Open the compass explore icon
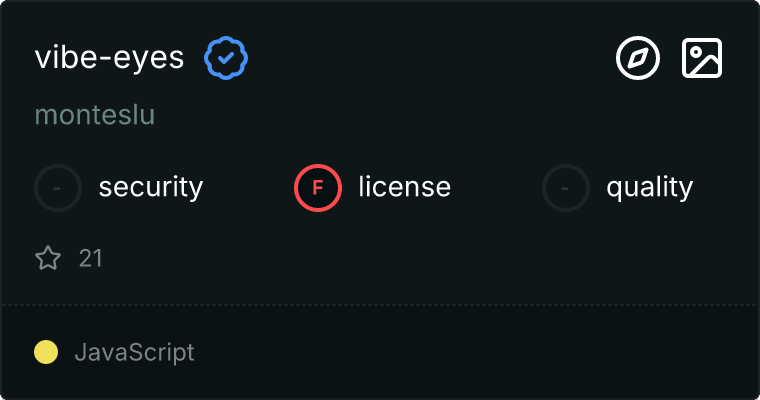Viewport: 760px width, 400px height. [637, 58]
